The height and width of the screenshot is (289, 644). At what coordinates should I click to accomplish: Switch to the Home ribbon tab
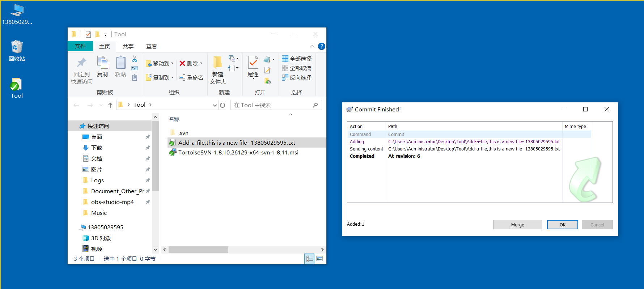click(x=105, y=47)
